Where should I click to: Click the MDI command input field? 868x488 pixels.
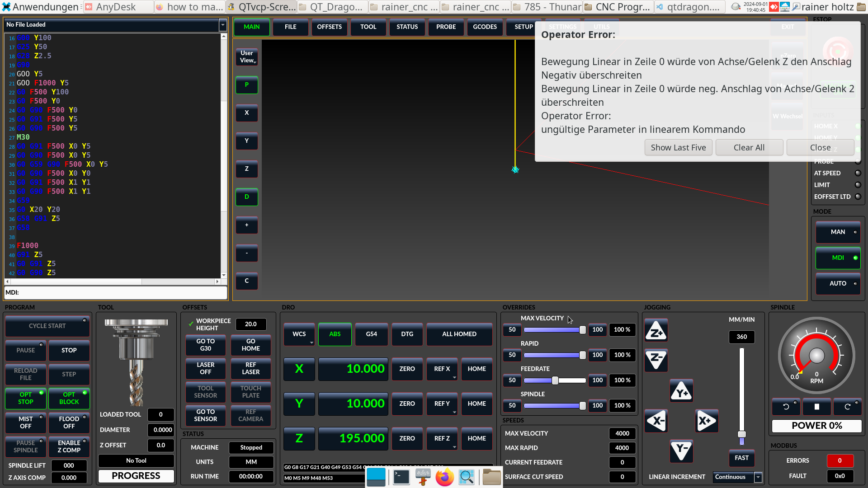[x=116, y=293]
